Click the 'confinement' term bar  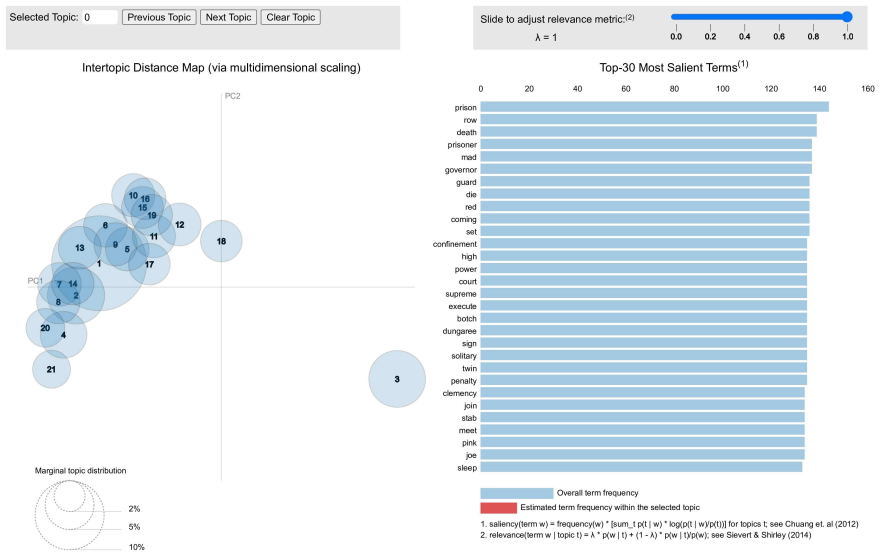(643, 244)
